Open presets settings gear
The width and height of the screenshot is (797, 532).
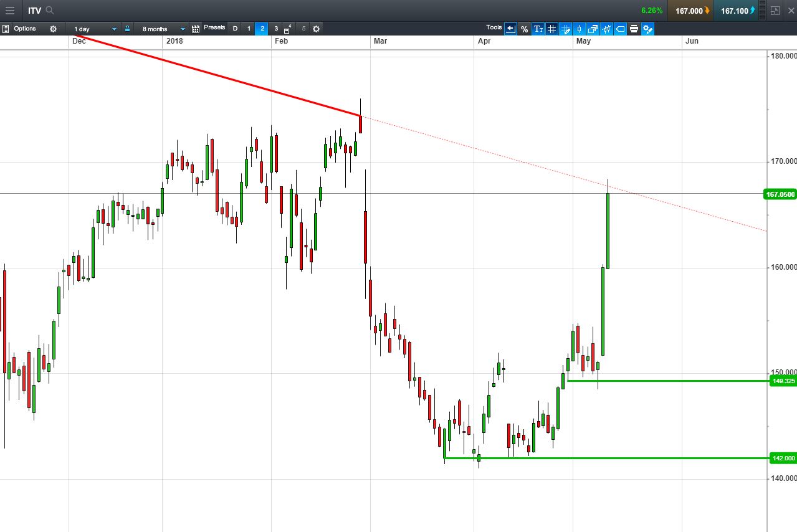(316, 29)
